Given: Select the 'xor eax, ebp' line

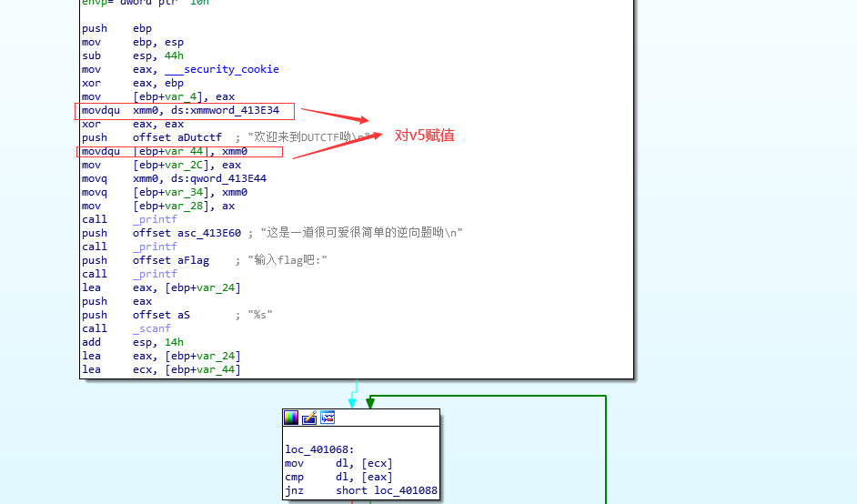Looking at the screenshot, I should 133,83.
